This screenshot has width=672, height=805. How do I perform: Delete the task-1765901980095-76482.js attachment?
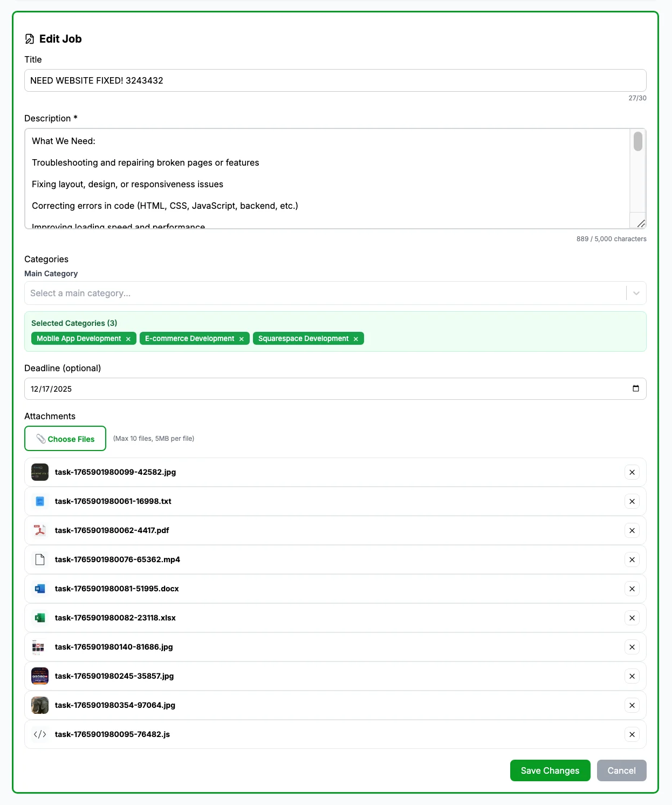click(632, 734)
